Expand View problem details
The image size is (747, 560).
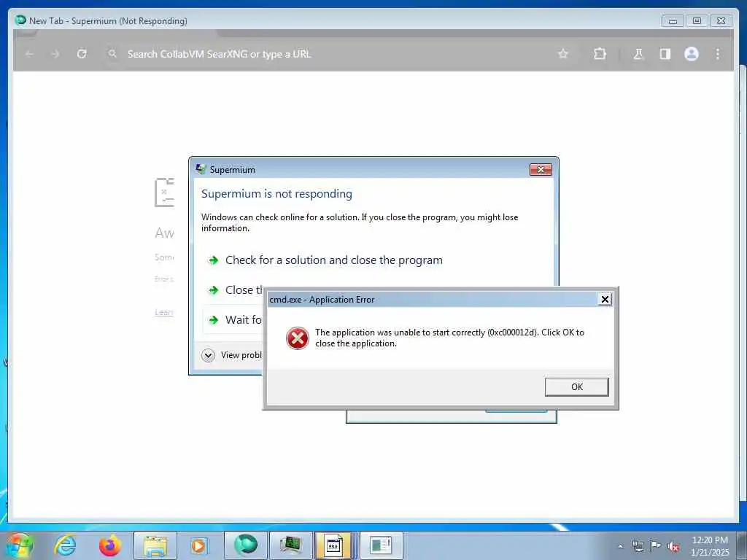coord(232,355)
